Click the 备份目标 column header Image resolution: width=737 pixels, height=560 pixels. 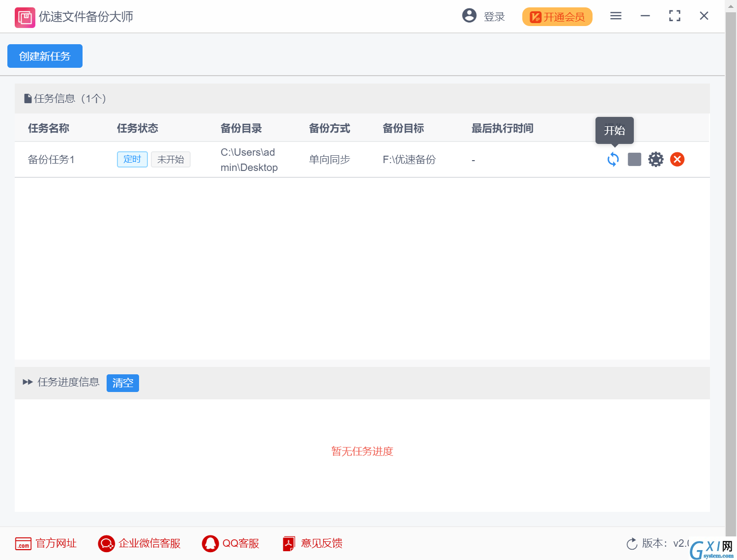403,128
